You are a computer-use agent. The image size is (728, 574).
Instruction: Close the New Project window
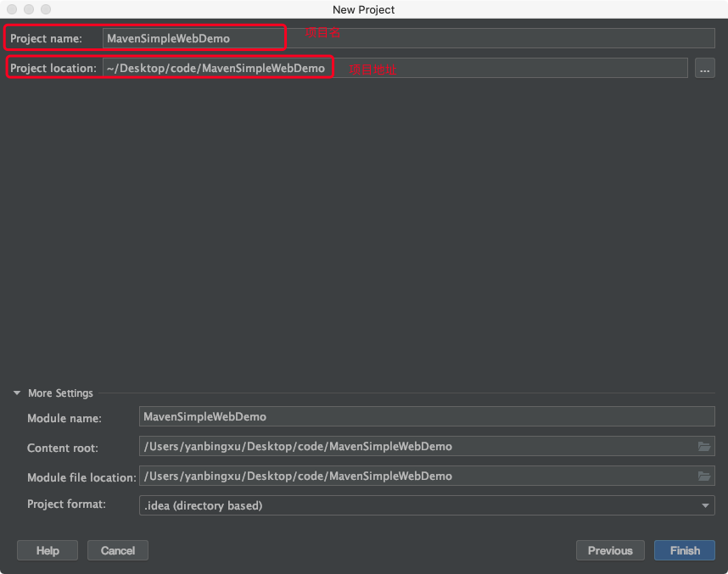tap(12, 9)
